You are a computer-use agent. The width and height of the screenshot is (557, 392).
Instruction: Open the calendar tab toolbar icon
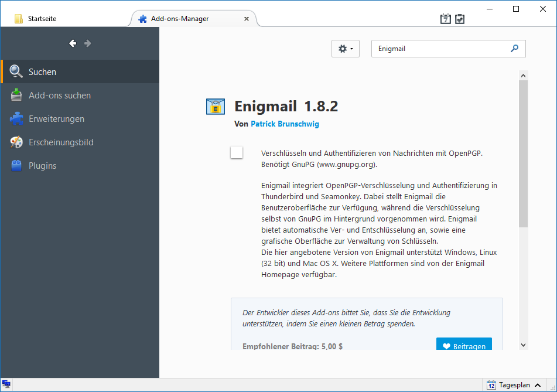pyautogui.click(x=446, y=19)
